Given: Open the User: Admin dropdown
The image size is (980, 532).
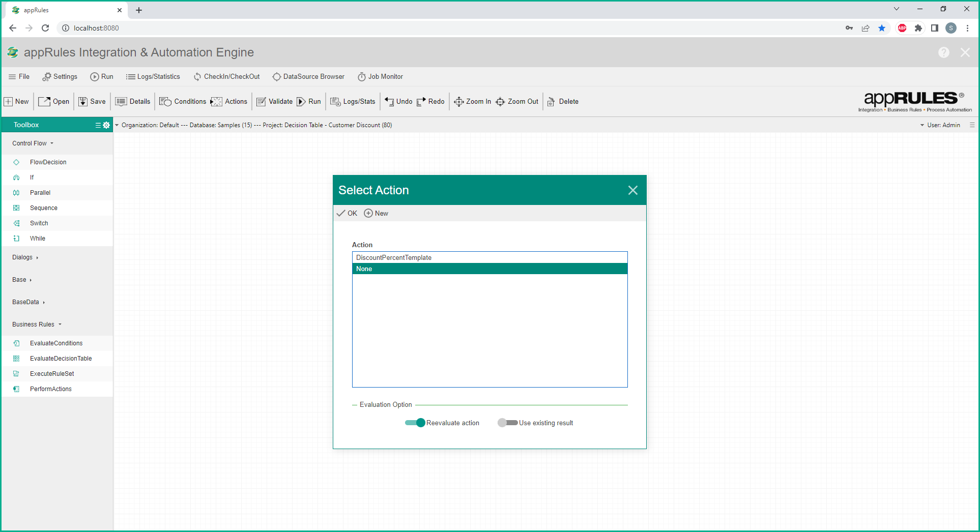Looking at the screenshot, I should click(x=940, y=125).
